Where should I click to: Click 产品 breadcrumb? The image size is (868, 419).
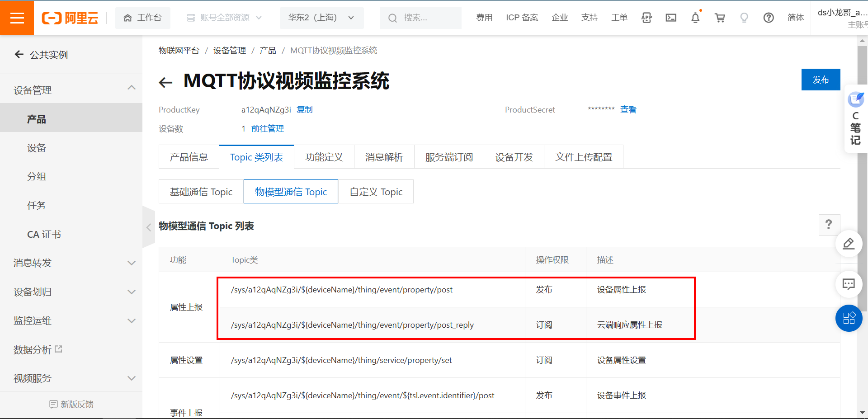click(268, 51)
